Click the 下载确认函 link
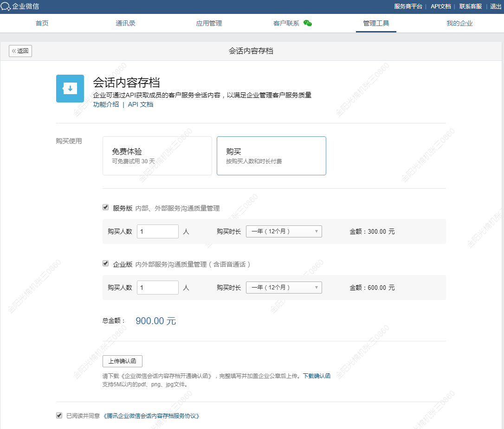This screenshot has height=429, width=504. 317,376
